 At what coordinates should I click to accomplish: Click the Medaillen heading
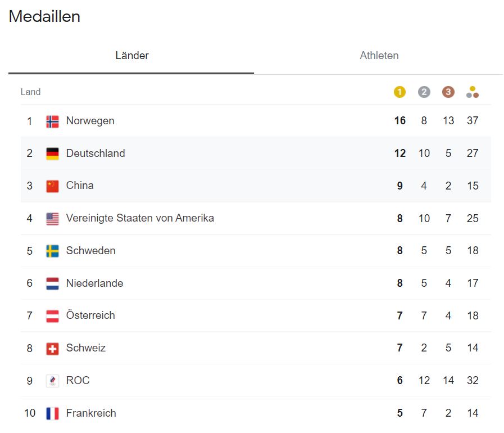point(44,17)
